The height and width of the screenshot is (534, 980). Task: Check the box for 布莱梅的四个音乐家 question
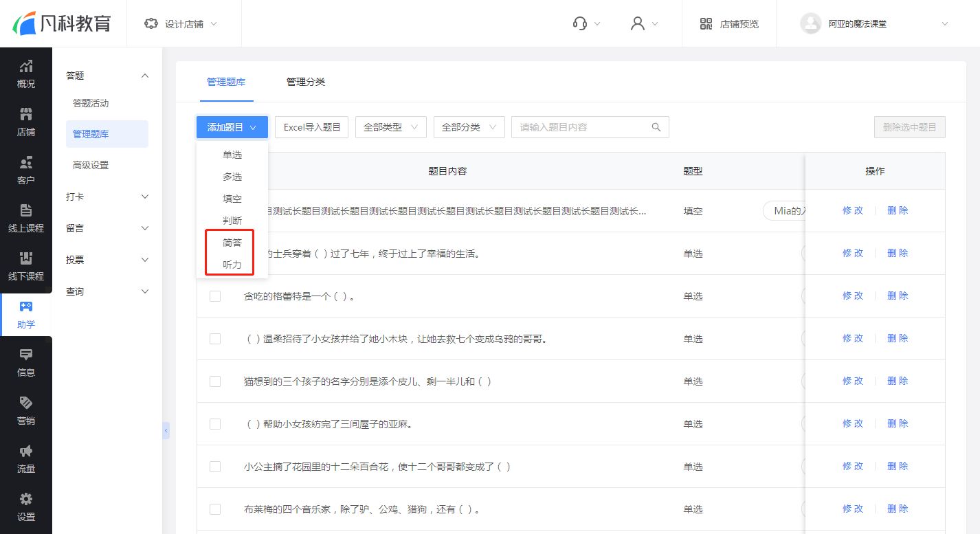[x=215, y=509]
